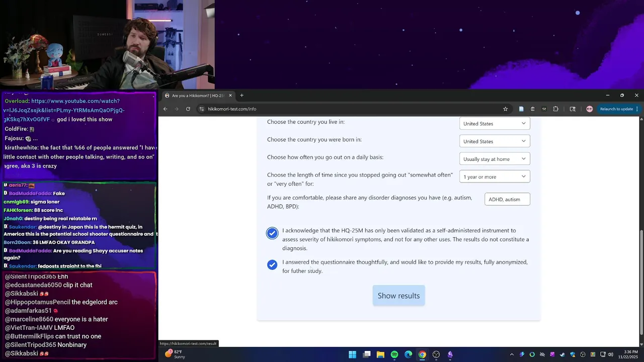This screenshot has height=362, width=644.
Task: Open Task View on the taskbar
Action: 367,354
